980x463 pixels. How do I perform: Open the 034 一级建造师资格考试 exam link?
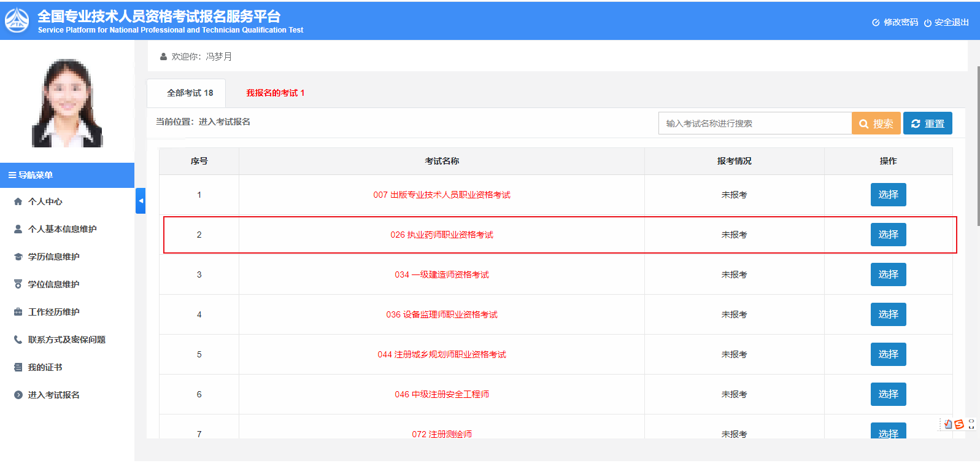click(441, 274)
